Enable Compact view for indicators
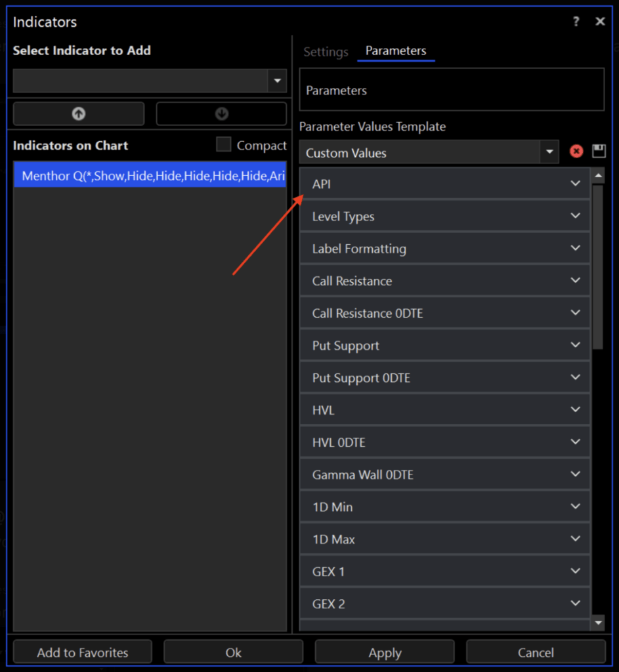Screen dimensions: 619x672 click(223, 145)
